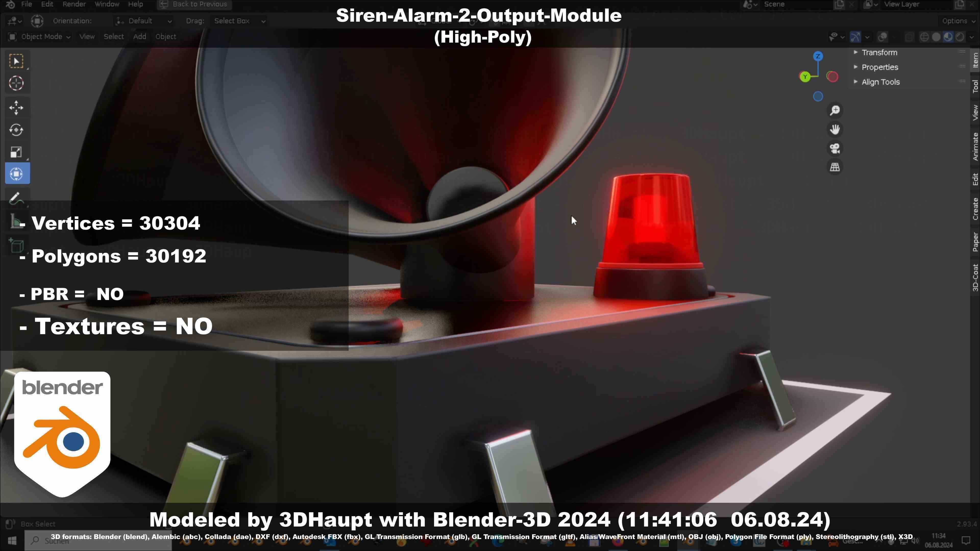This screenshot has width=980, height=551.
Task: Switch to the 3D-Coat sidebar tab
Action: (975, 278)
